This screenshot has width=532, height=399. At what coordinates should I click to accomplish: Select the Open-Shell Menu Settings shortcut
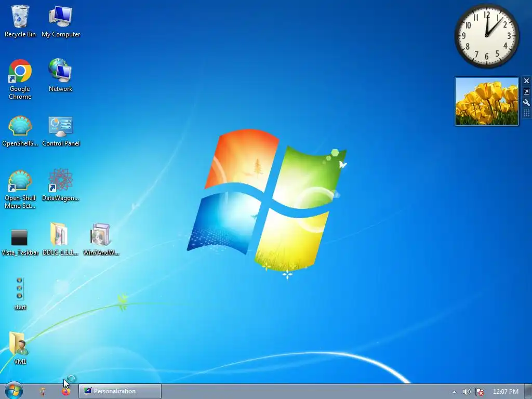pos(20,189)
